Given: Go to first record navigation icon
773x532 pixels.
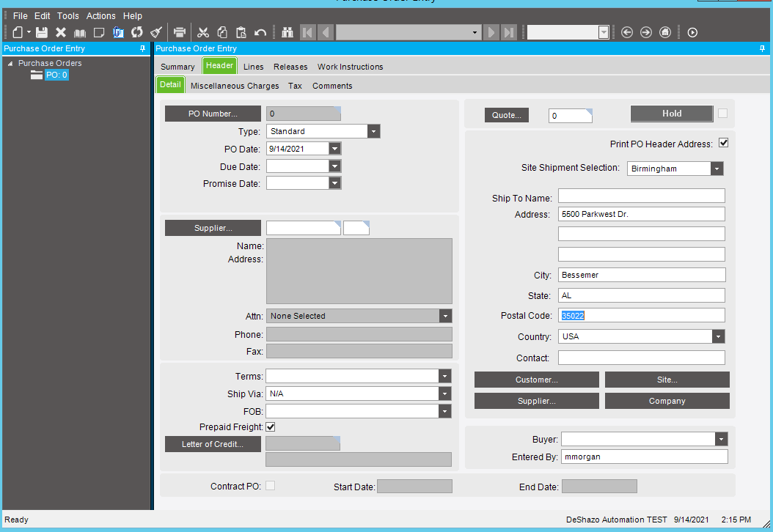Looking at the screenshot, I should (x=307, y=32).
